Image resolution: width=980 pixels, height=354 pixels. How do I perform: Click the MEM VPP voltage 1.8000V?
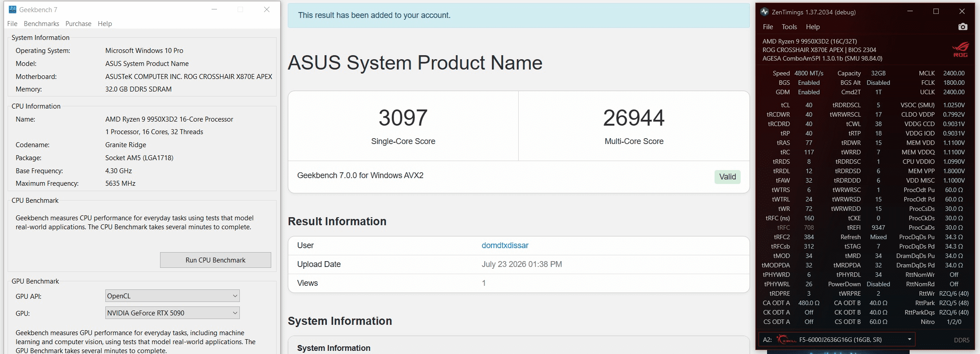click(x=954, y=171)
